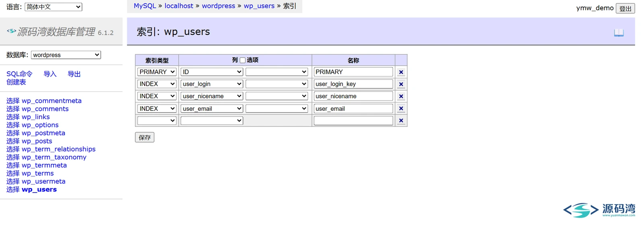Open index type dropdown for user_nicename row
Screen dimensions: 644x226
pyautogui.click(x=157, y=96)
